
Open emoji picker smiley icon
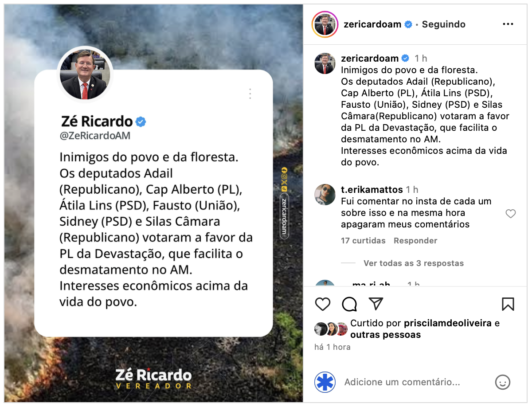503,382
